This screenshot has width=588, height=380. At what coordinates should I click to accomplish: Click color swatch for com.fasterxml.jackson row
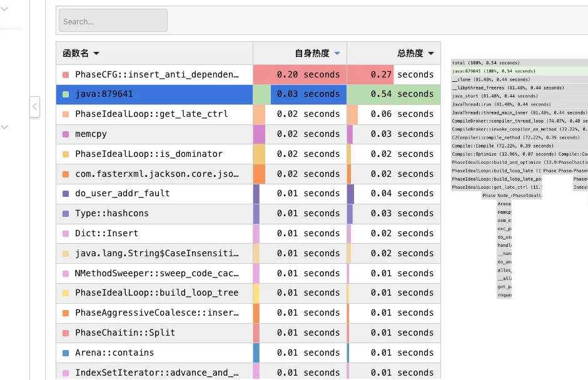66,174
